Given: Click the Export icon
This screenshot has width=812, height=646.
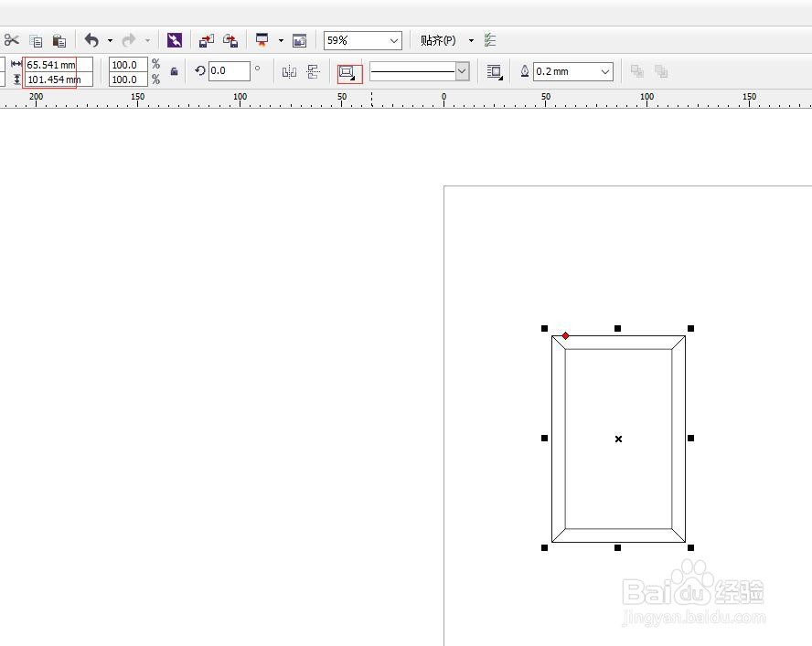Looking at the screenshot, I should coord(230,40).
